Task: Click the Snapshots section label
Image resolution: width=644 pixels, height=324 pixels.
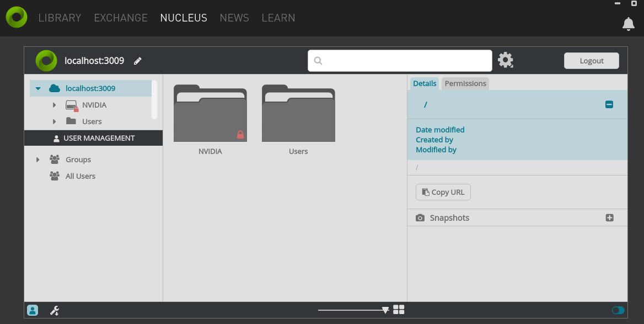Action: pyautogui.click(x=449, y=218)
